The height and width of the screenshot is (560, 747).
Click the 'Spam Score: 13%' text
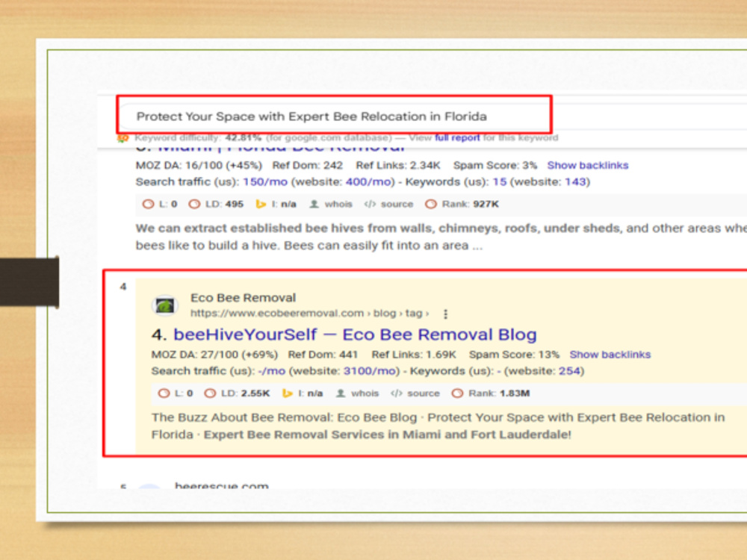(x=514, y=354)
